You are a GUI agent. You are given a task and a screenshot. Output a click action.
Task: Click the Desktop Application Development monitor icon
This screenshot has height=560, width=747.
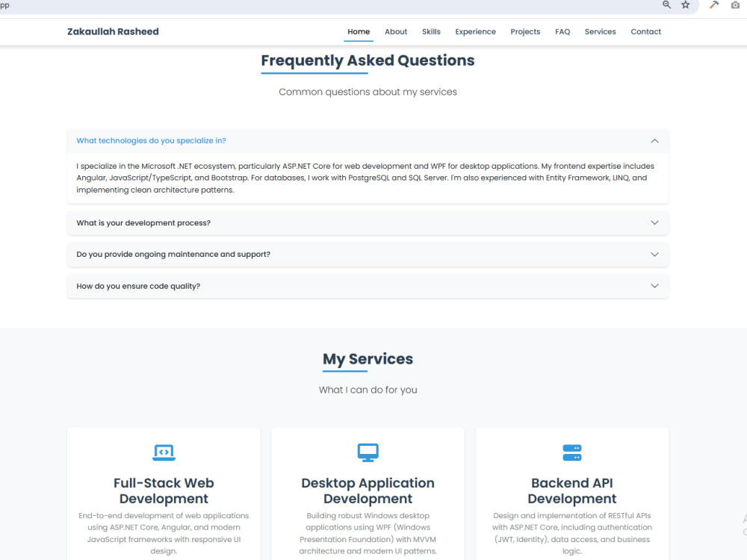[x=368, y=452]
